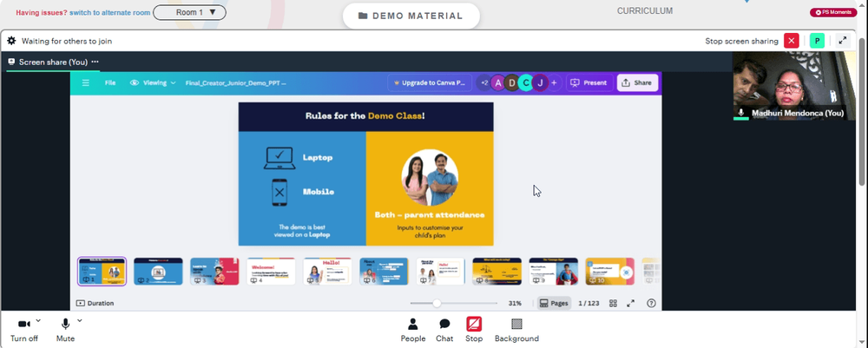Expand camera options chevron
This screenshot has width=868, height=348.
(38, 320)
